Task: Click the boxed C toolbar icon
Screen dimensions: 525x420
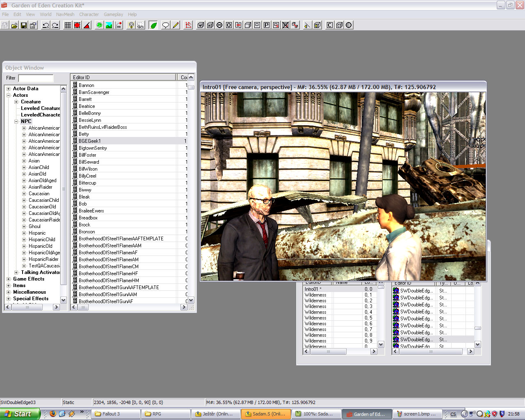Action: [330, 25]
